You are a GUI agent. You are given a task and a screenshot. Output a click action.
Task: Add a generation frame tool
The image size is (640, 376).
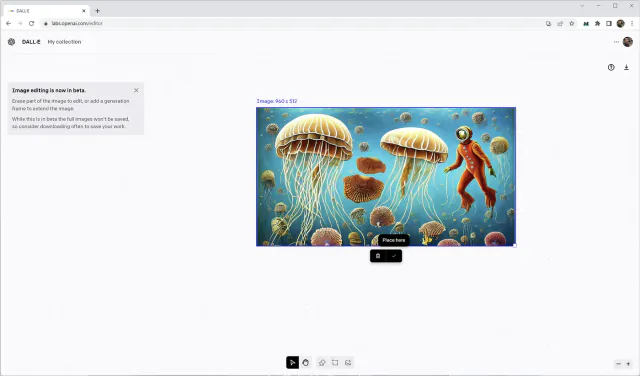(335, 363)
